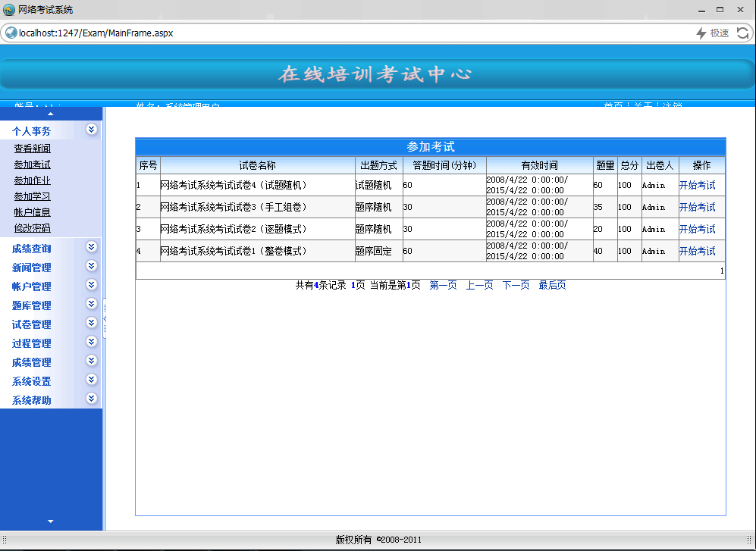Click the 极速 lightning mode icon
756x551 pixels.
pyautogui.click(x=701, y=33)
